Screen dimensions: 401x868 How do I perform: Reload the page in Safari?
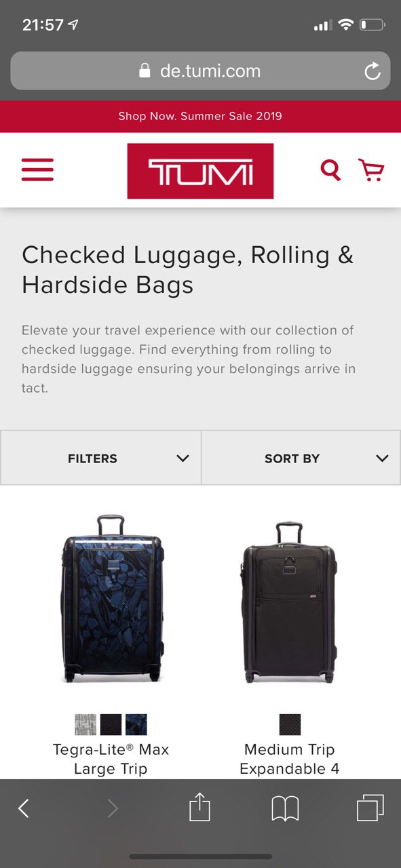(372, 71)
